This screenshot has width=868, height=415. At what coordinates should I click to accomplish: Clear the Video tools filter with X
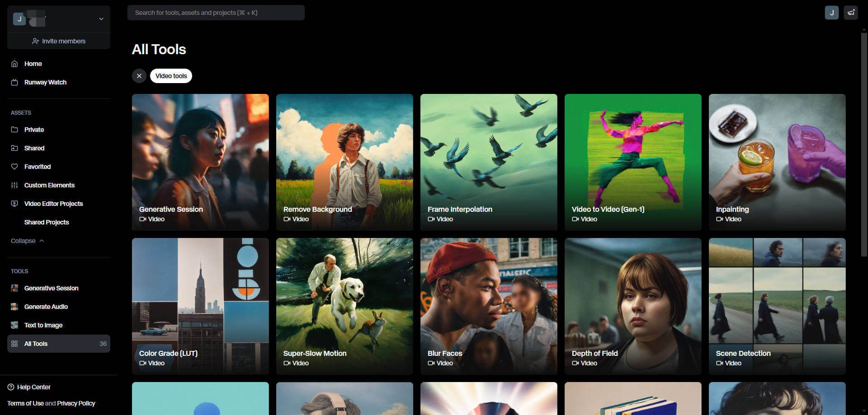pyautogui.click(x=139, y=76)
